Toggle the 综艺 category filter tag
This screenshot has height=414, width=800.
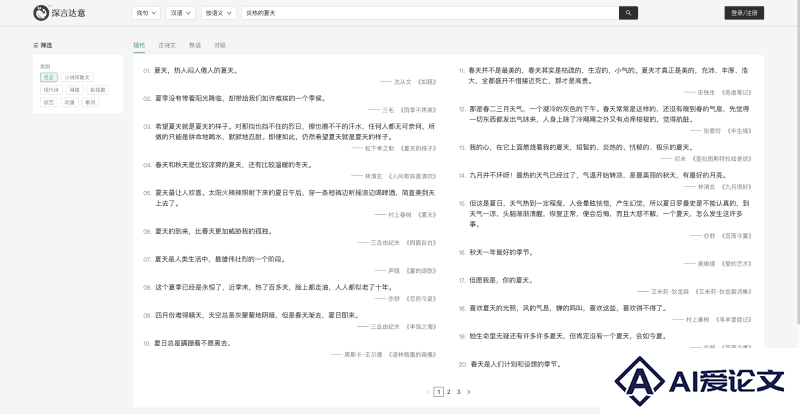tap(49, 102)
